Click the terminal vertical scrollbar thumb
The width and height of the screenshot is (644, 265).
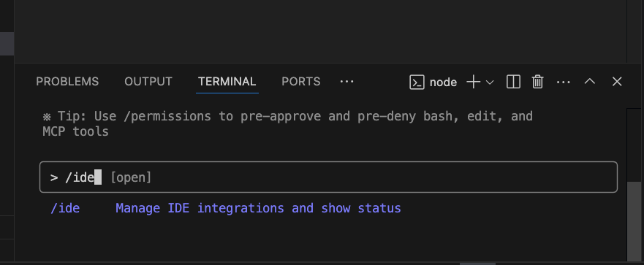pos(634,220)
